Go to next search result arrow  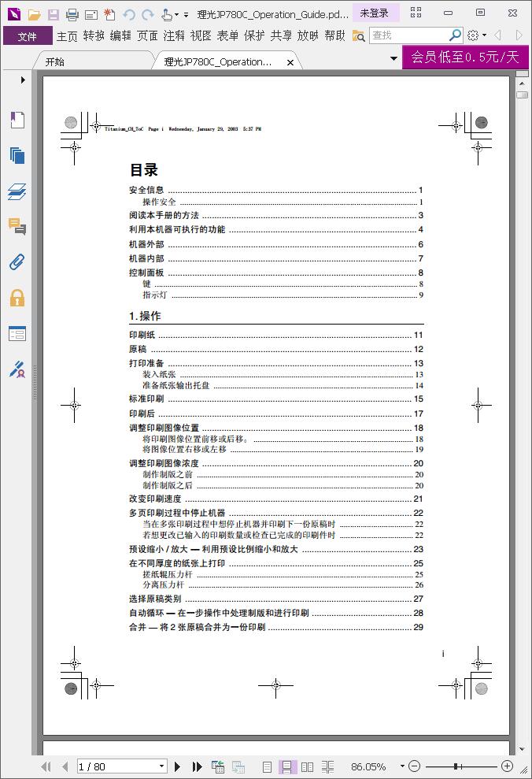point(519,35)
